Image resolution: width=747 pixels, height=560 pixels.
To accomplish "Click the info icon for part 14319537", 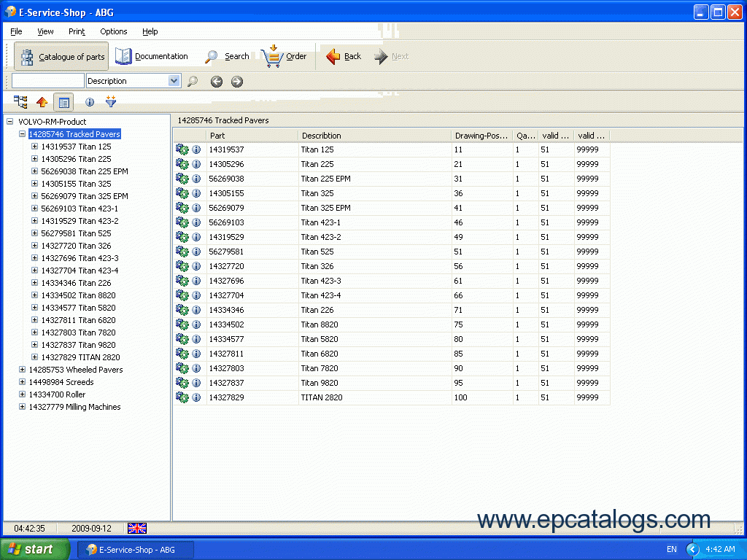I will coord(196,149).
